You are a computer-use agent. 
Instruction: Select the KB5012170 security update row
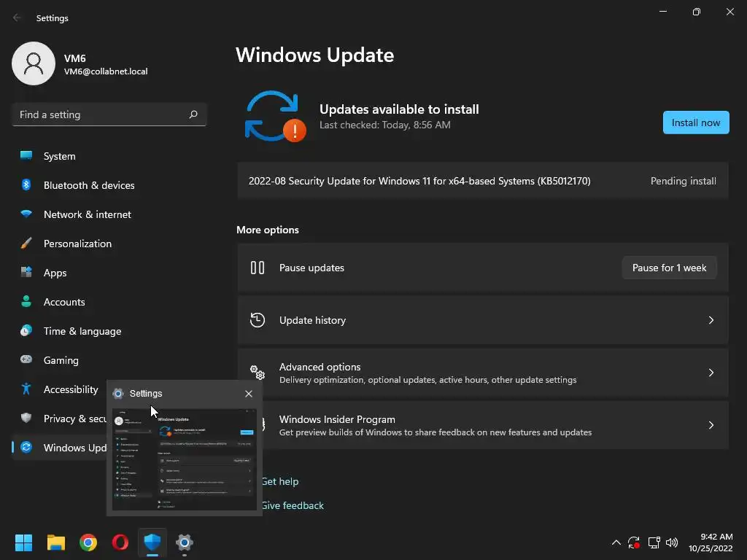(x=483, y=181)
